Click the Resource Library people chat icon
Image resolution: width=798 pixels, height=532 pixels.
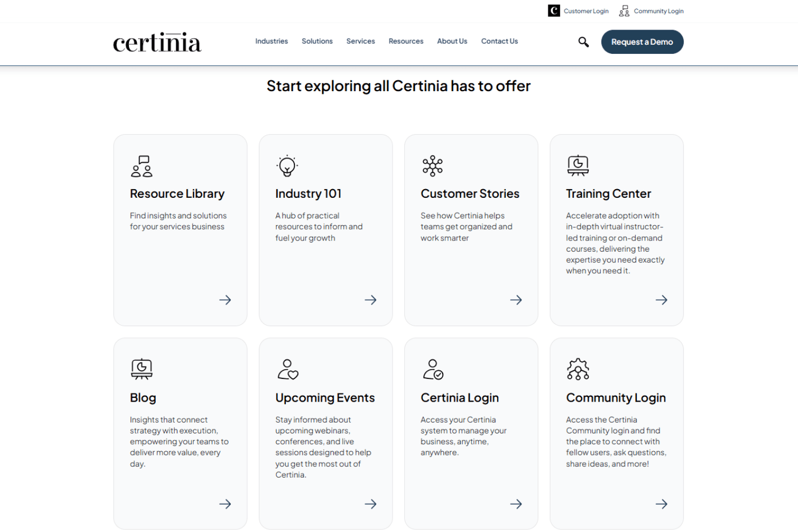142,166
